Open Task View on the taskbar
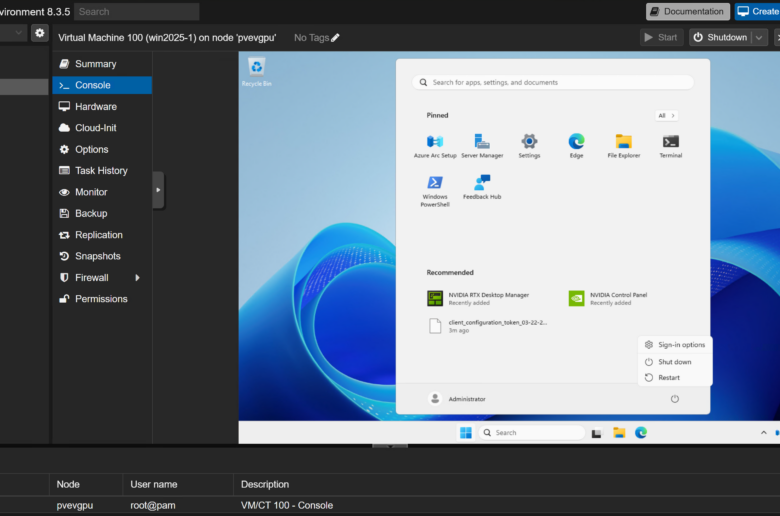780x516 pixels. [x=596, y=433]
